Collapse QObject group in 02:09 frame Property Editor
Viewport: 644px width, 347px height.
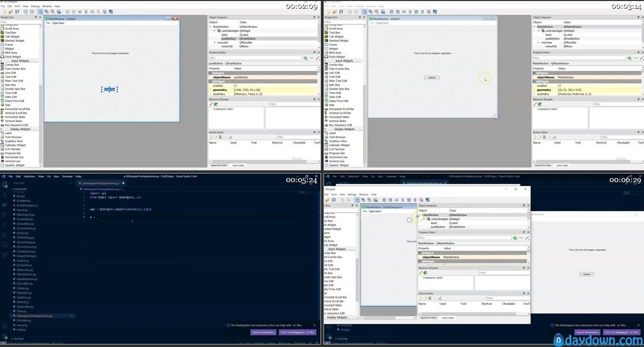[210, 73]
